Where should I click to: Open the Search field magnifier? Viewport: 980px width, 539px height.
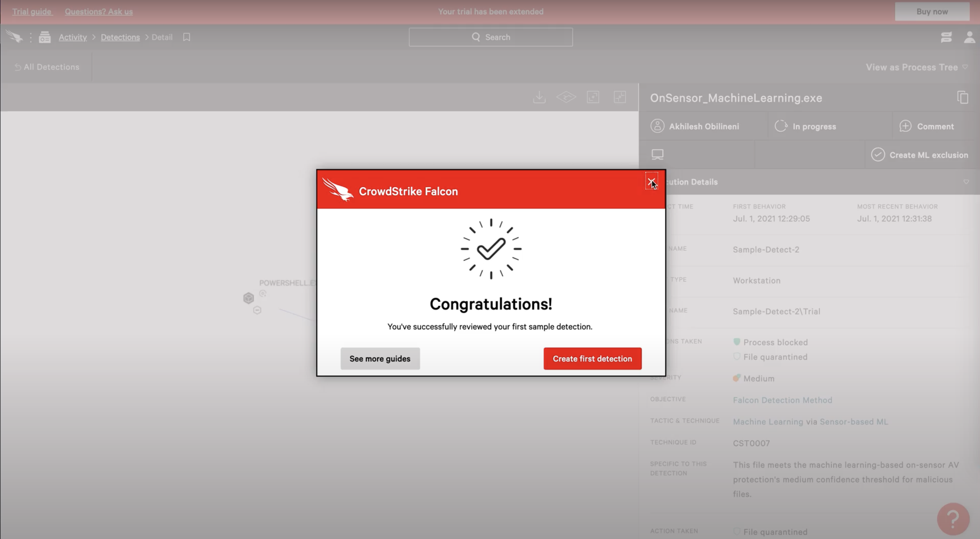[476, 36]
